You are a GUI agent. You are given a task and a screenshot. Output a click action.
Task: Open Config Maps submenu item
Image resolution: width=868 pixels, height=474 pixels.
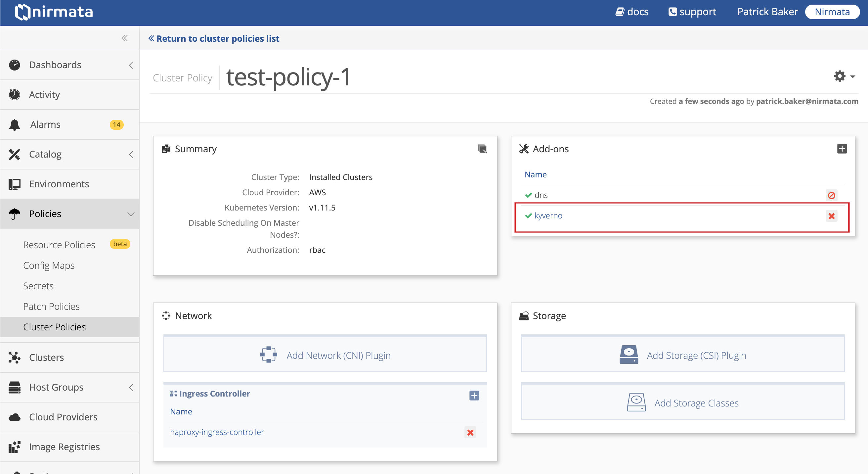(x=49, y=265)
